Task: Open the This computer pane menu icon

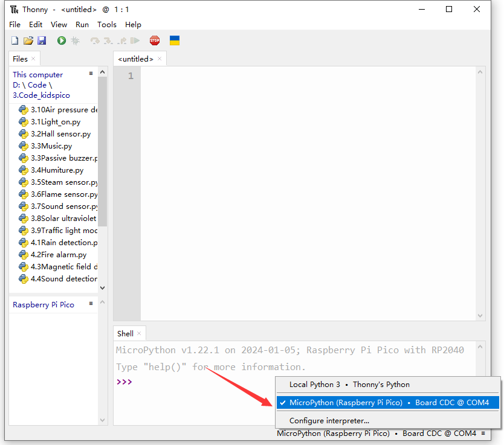Action: click(x=91, y=74)
